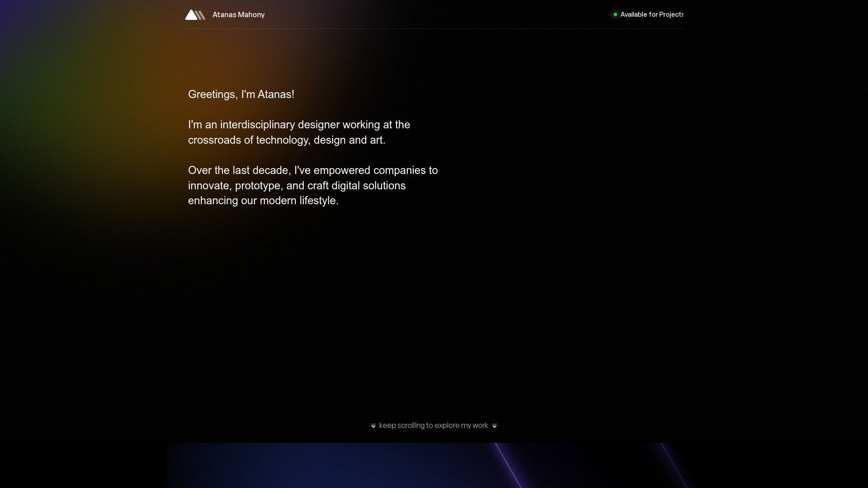This screenshot has height=488, width=868.
Task: Click the word Projects in the header
Action: coord(671,14)
